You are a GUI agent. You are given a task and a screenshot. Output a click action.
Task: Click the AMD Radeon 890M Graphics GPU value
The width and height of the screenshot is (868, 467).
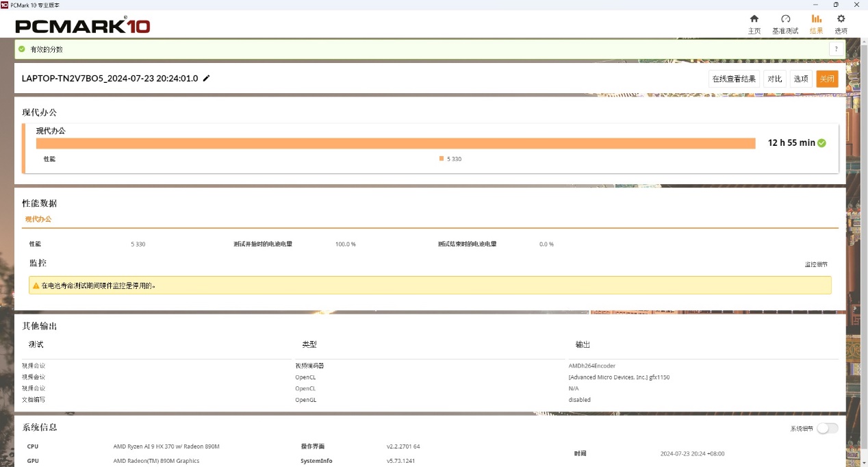[x=156, y=461]
